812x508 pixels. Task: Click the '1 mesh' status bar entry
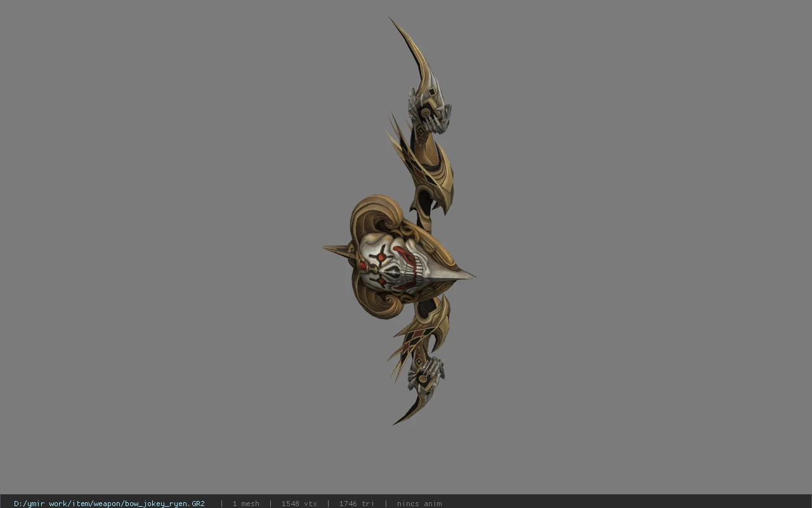coord(246,504)
